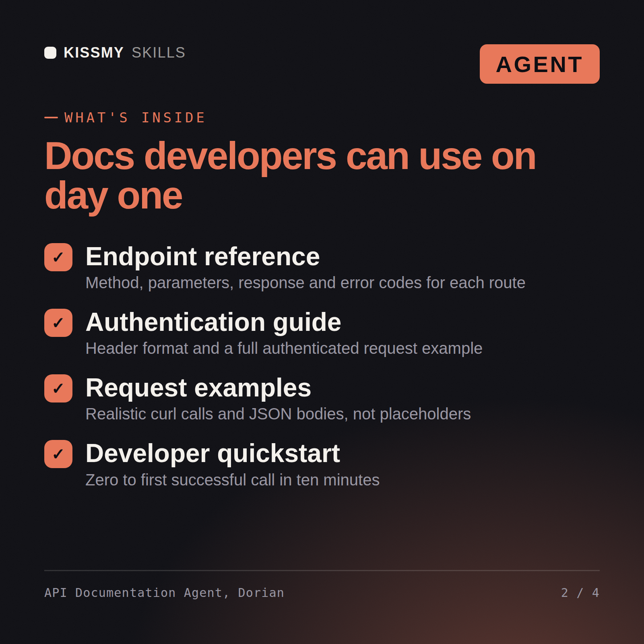Toggle the Request examples checkbox
This screenshot has width=644, height=644.
58,388
